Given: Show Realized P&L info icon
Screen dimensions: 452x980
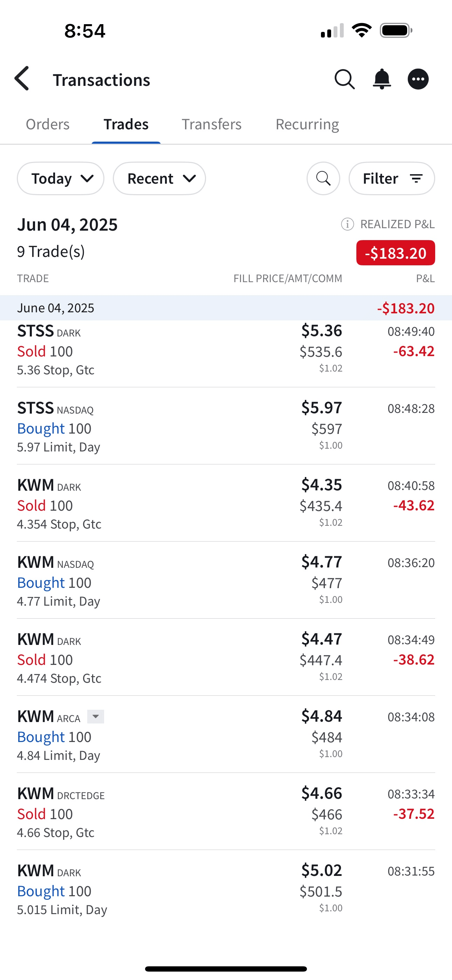Looking at the screenshot, I should tap(347, 224).
